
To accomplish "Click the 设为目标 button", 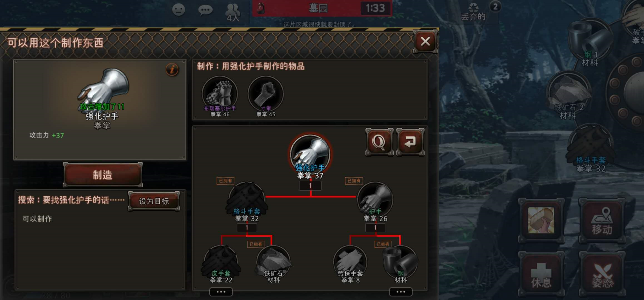I will [154, 201].
